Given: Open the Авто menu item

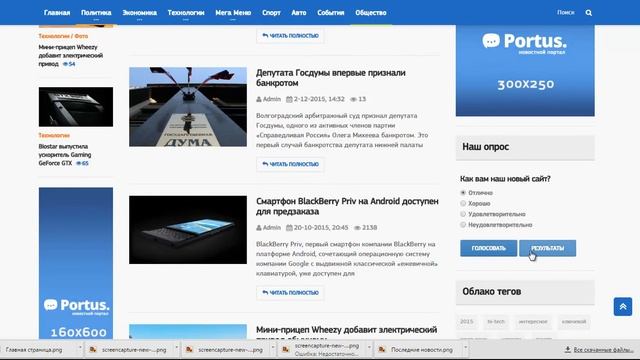Looking at the screenshot, I should (x=299, y=13).
